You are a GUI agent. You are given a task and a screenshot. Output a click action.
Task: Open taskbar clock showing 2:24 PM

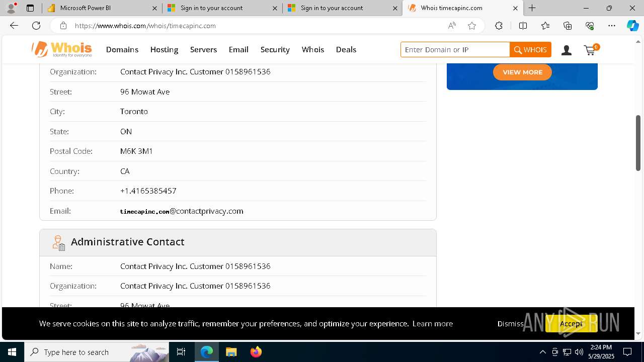(x=601, y=352)
